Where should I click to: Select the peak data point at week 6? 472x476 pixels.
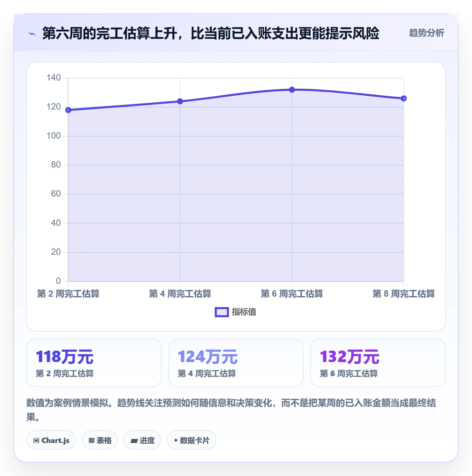click(292, 90)
